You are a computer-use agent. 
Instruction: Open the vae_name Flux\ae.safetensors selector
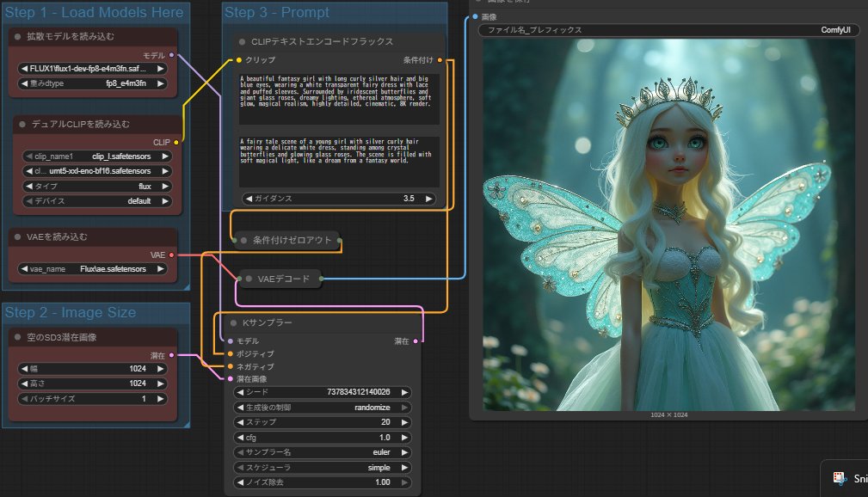coord(93,269)
